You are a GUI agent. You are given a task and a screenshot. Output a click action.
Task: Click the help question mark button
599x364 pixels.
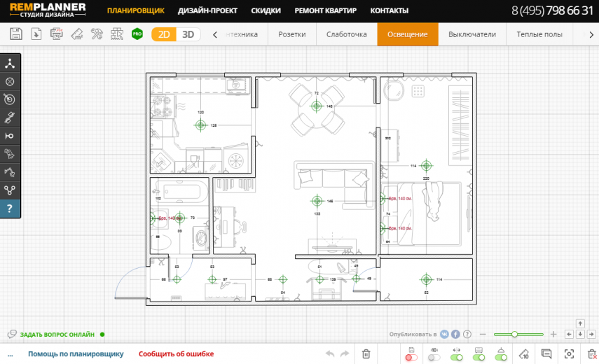[x=10, y=208]
